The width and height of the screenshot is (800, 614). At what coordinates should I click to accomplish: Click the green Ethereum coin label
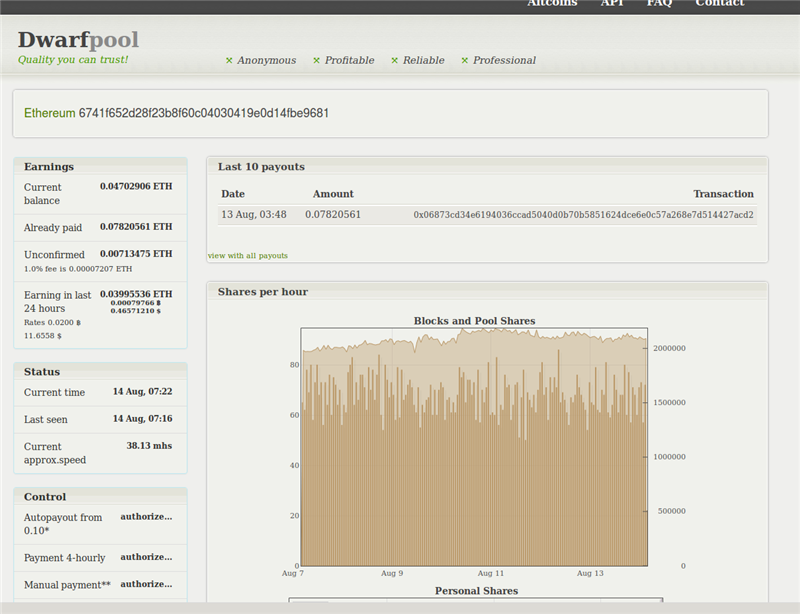49,113
